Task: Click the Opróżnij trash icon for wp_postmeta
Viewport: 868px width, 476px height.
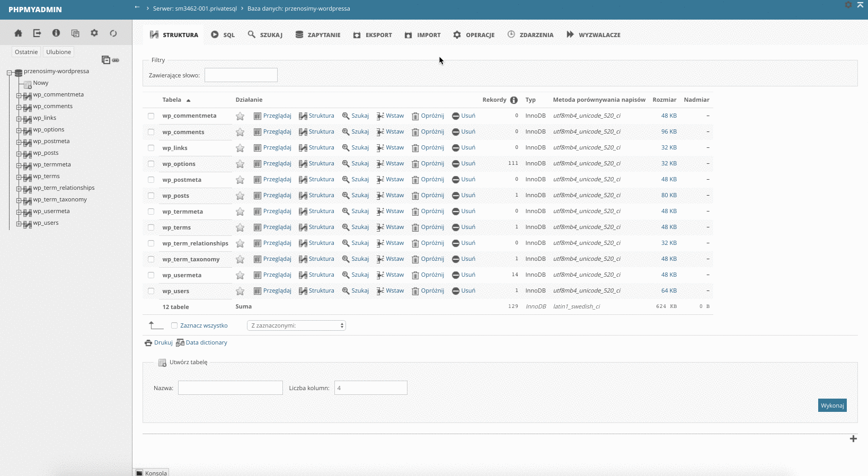Action: coord(415,180)
